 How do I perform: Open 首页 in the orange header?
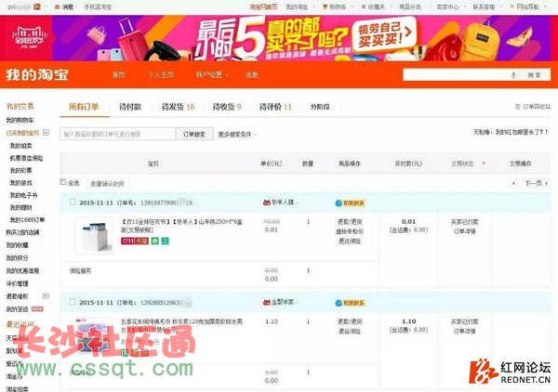coord(118,74)
